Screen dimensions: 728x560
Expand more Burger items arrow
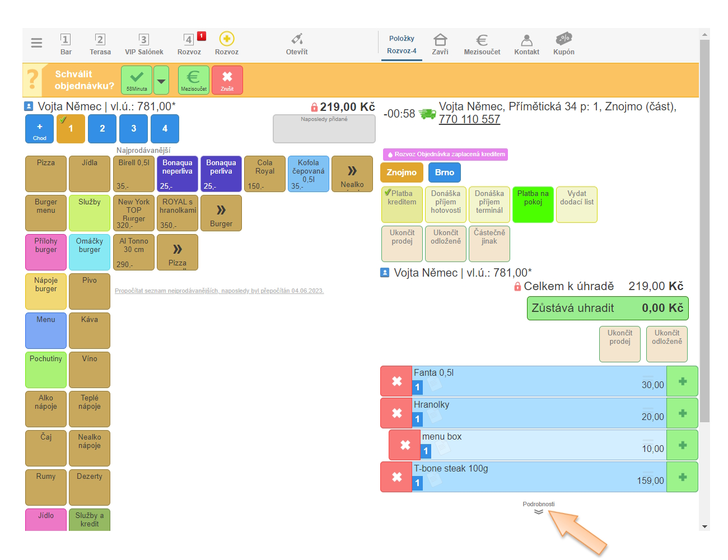coord(221,213)
